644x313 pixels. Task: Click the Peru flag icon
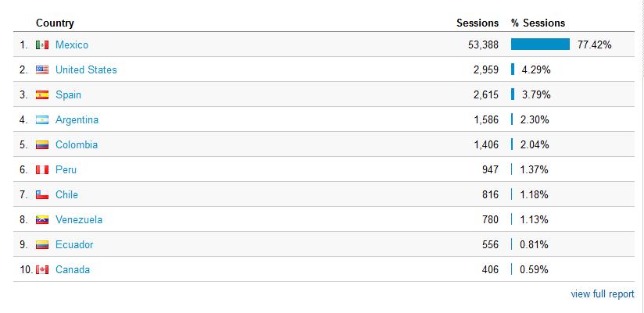[42, 170]
